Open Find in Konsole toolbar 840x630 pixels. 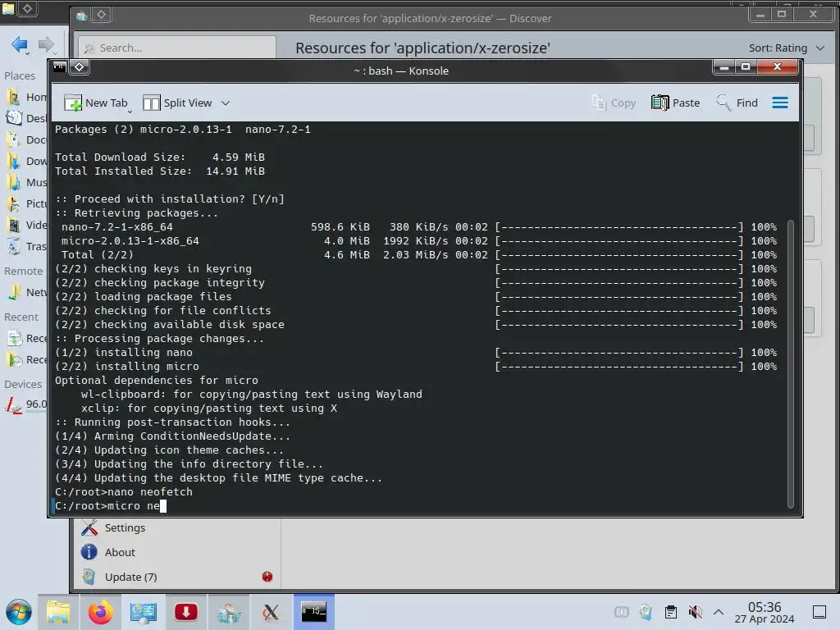[x=737, y=103]
